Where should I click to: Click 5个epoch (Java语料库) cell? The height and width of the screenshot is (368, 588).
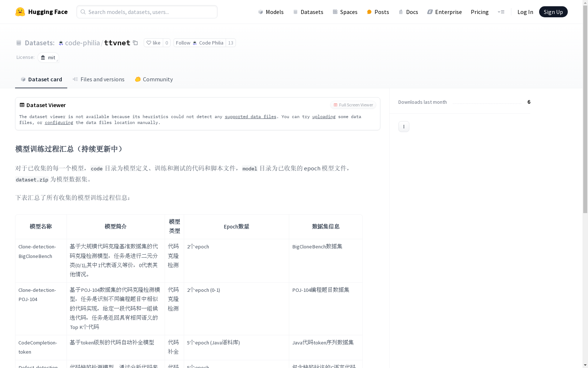(x=236, y=347)
